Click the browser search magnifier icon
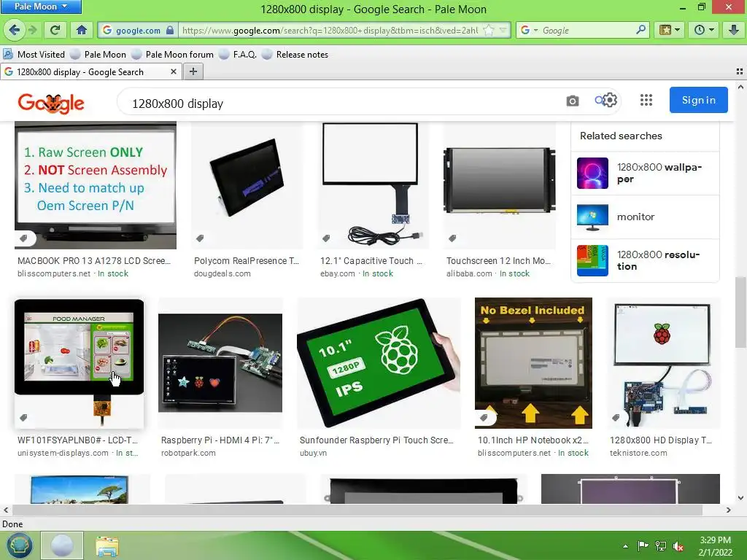The width and height of the screenshot is (747, 560). pos(641,30)
